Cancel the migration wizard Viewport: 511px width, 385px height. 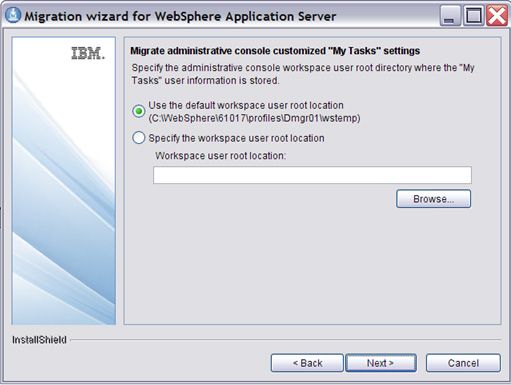click(x=463, y=363)
